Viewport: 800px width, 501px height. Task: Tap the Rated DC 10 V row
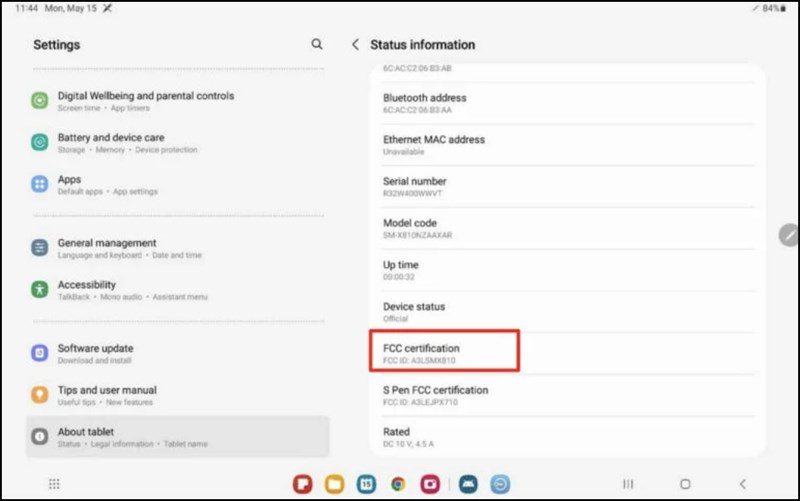[567, 437]
